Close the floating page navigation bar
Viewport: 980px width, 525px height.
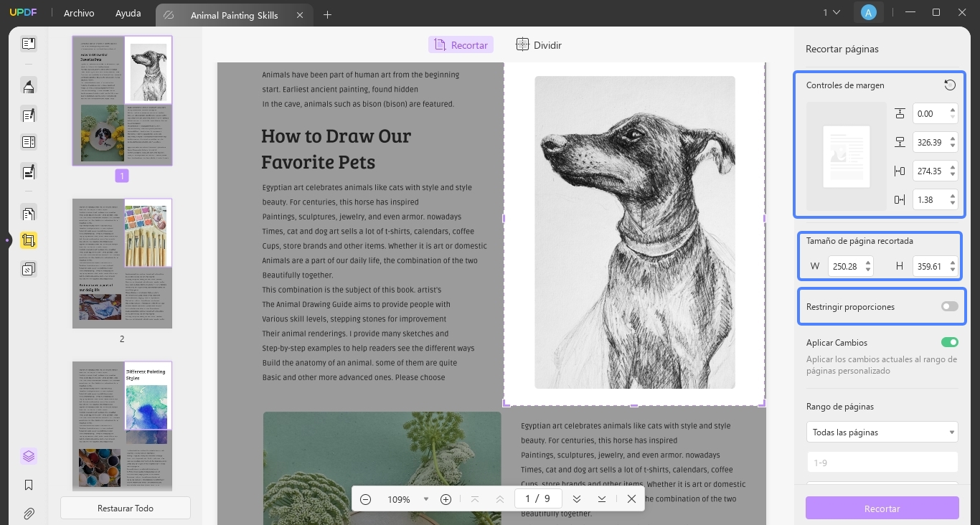point(631,499)
